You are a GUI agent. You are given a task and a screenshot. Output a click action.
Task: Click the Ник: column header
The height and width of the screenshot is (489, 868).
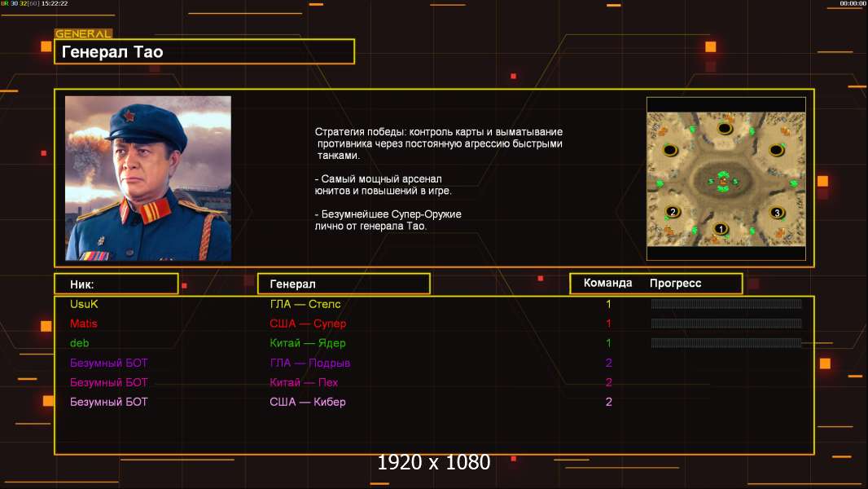[116, 284]
